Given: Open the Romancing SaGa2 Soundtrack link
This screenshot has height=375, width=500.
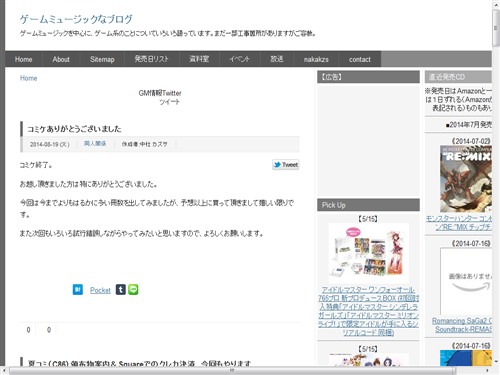Looking at the screenshot, I should (x=462, y=325).
